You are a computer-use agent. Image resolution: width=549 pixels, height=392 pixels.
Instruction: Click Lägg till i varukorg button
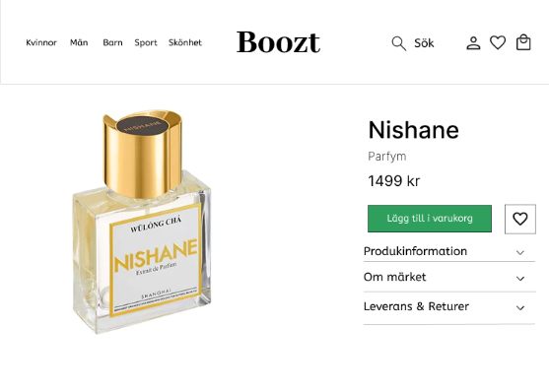[430, 219]
